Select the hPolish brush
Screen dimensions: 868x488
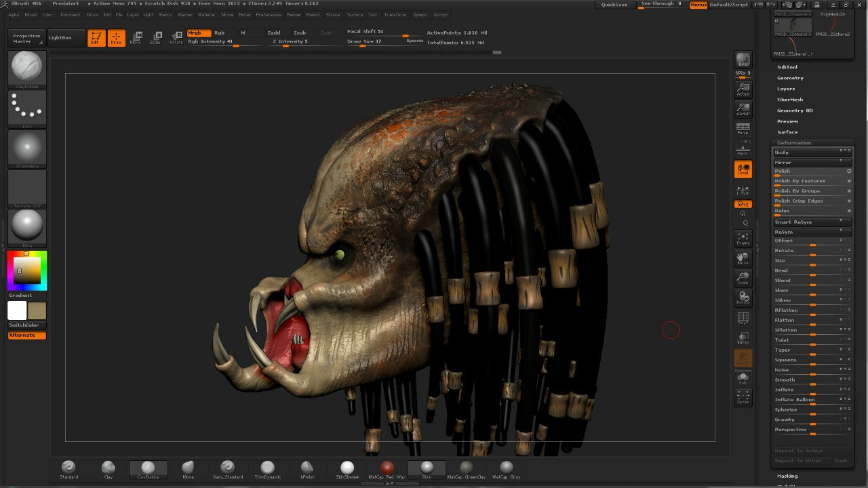(307, 470)
